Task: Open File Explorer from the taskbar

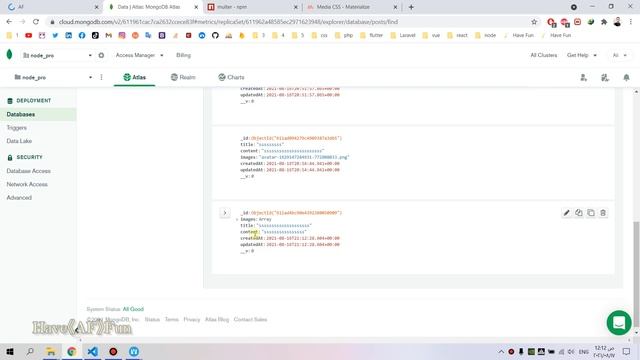Action: tap(51, 351)
